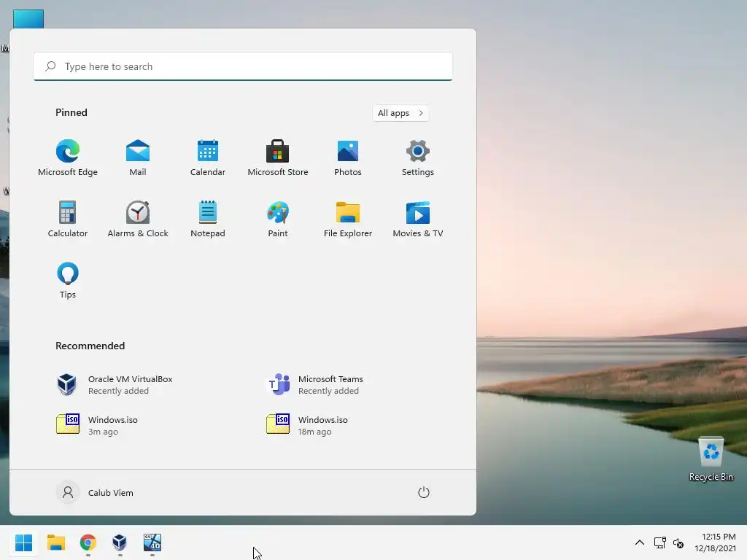Open Calub Viem user account menu

96,492
